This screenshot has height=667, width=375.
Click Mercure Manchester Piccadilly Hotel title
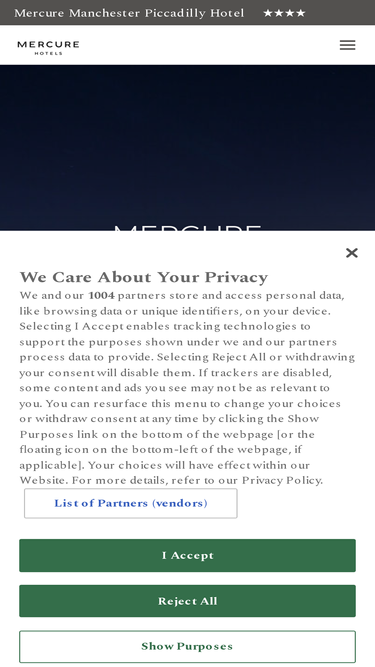click(x=129, y=13)
